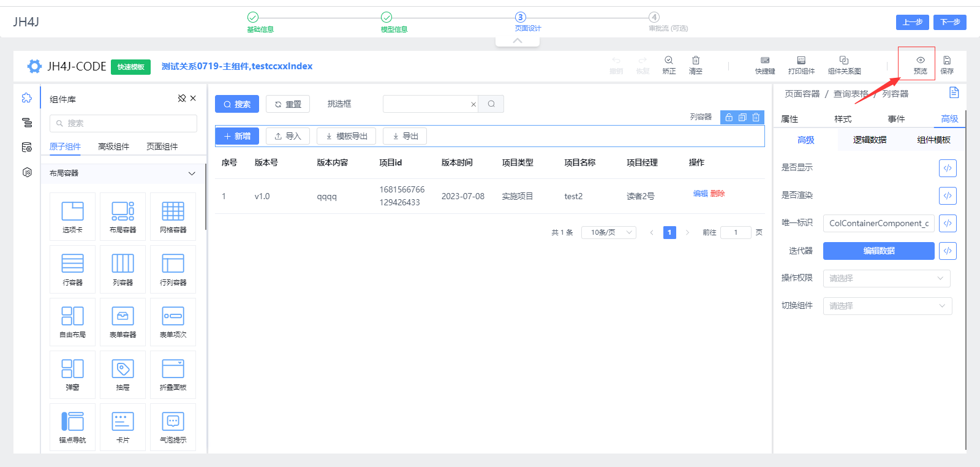980x467 pixels.
Task: Select the 气泡提示 component
Action: [173, 427]
